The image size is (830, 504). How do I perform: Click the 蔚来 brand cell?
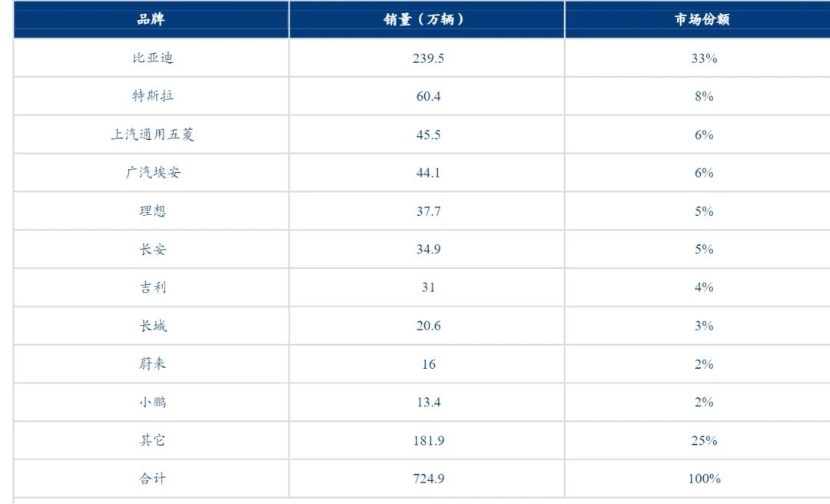152,363
